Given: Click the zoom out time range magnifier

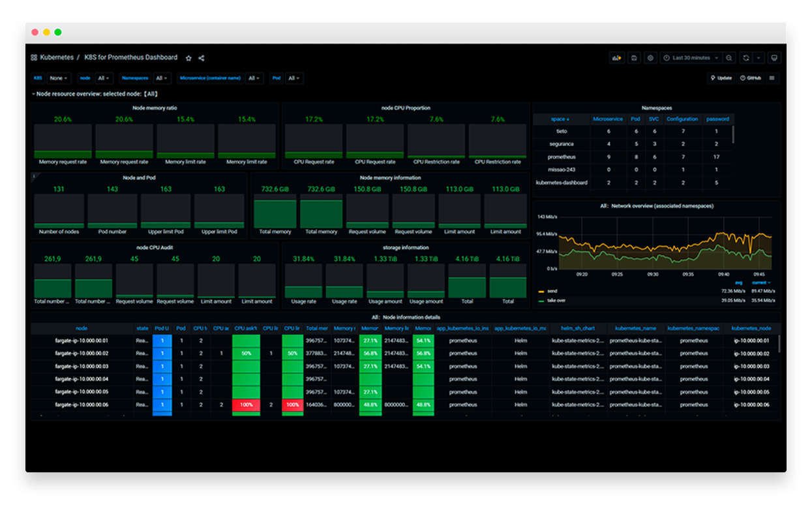Looking at the screenshot, I should click(x=729, y=57).
